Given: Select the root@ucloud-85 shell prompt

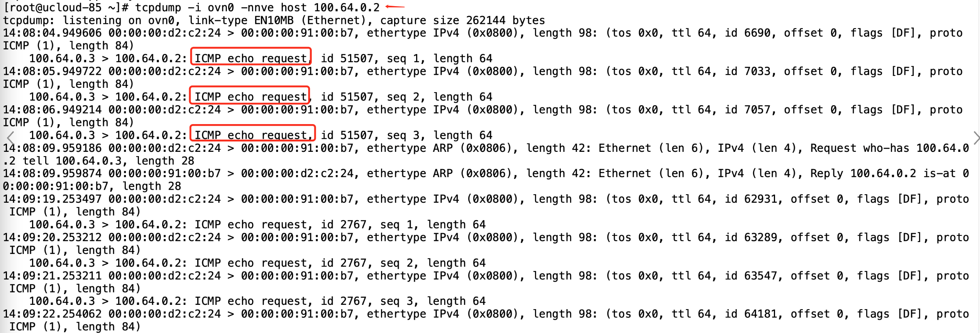Looking at the screenshot, I should pyautogui.click(x=66, y=7).
